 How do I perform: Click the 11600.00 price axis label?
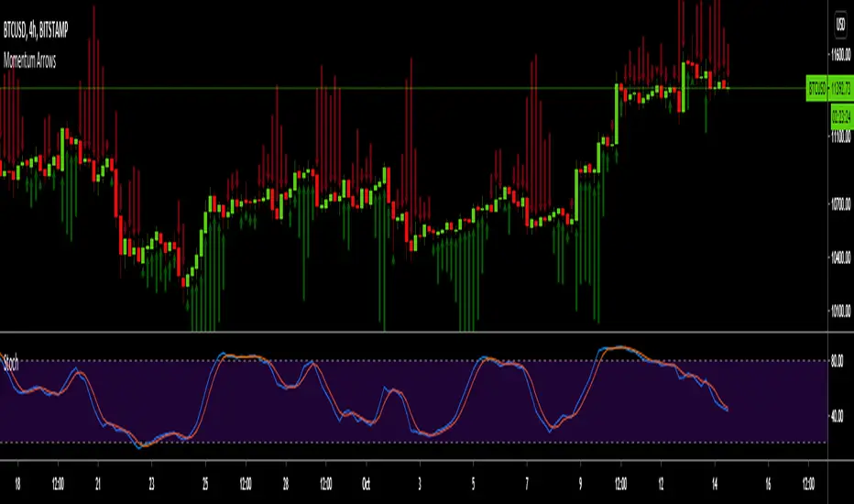[840, 54]
